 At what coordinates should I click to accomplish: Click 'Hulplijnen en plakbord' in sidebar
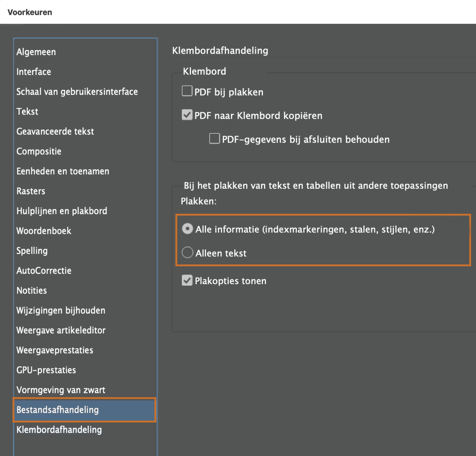62,211
